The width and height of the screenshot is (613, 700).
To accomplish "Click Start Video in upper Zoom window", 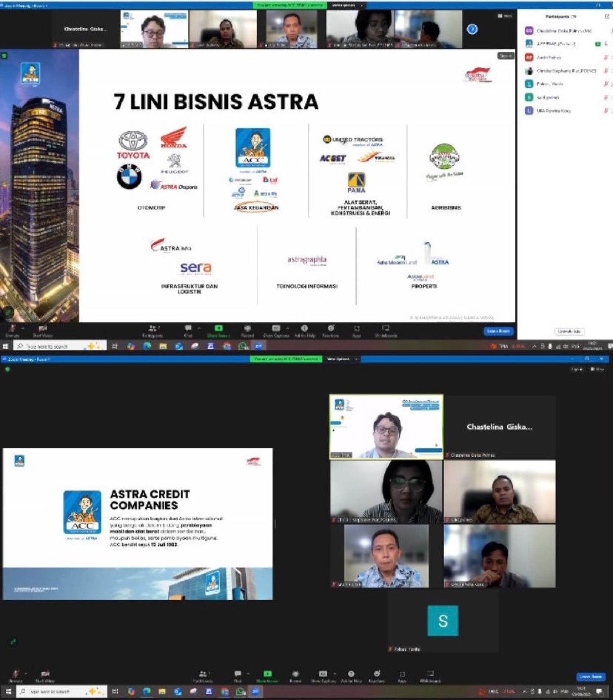I will [43, 330].
